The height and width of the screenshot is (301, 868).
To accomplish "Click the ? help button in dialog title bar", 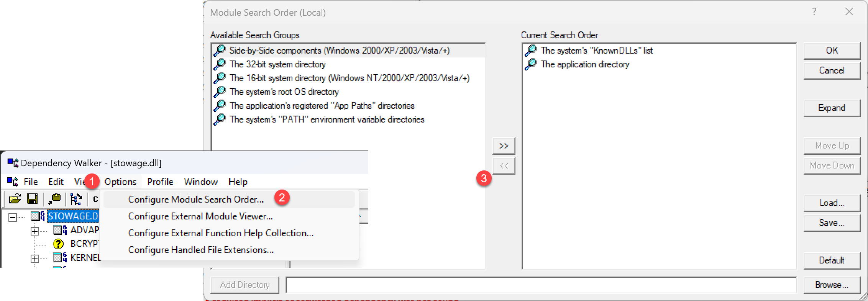I will [x=814, y=12].
